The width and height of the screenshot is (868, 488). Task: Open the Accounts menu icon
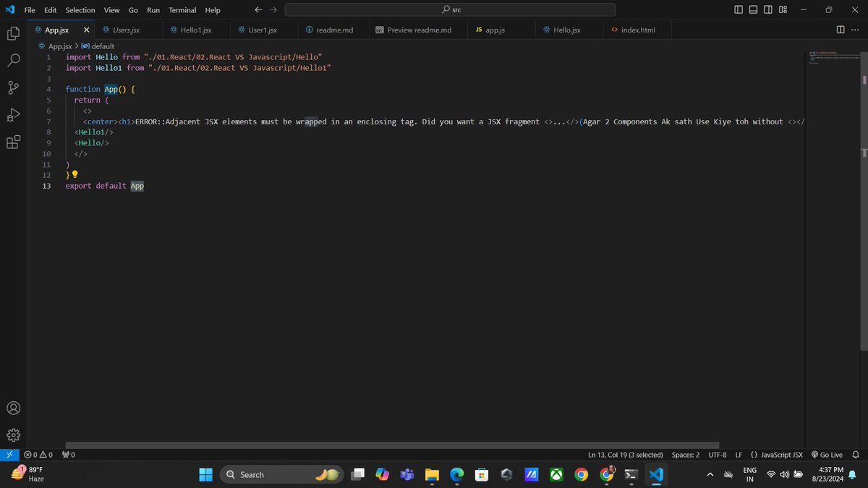[x=13, y=408]
